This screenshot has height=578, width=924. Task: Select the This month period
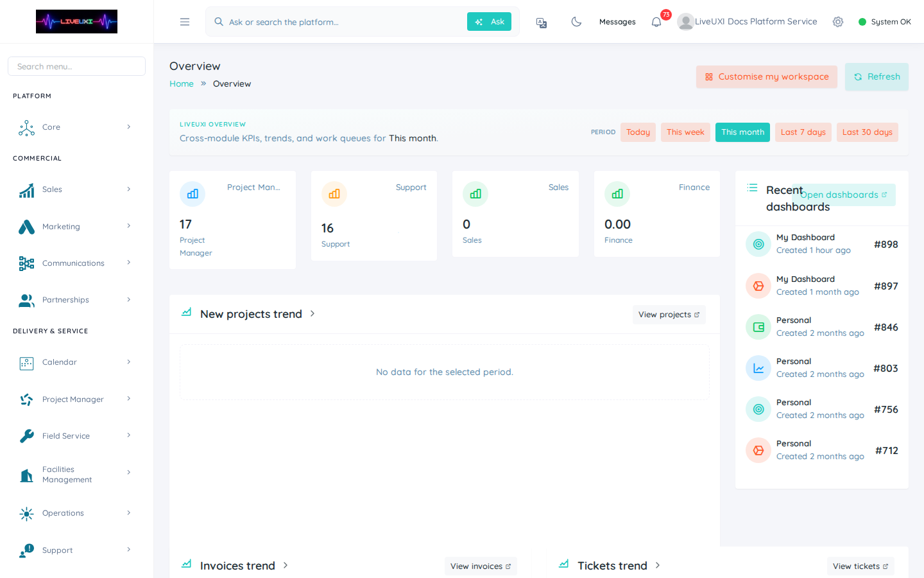tap(742, 132)
